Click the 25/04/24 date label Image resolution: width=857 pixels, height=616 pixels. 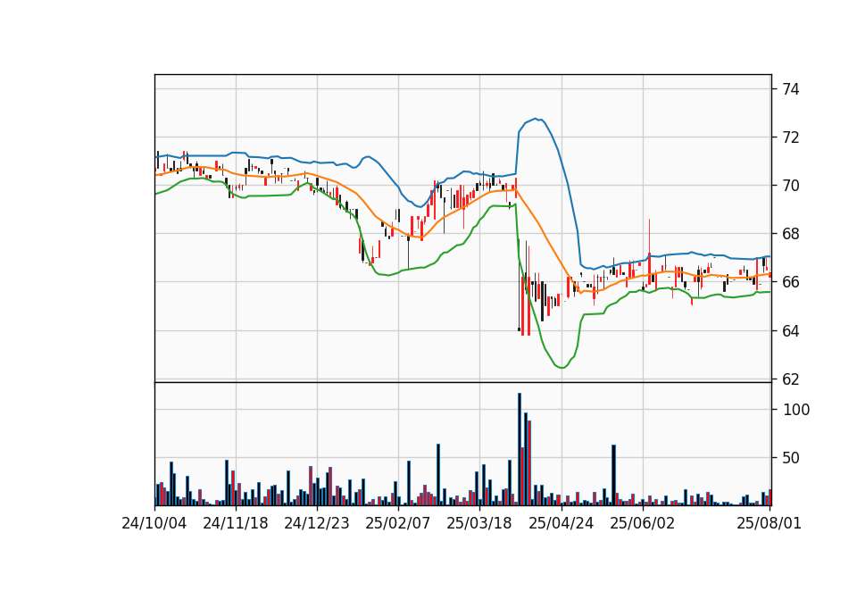562,523
